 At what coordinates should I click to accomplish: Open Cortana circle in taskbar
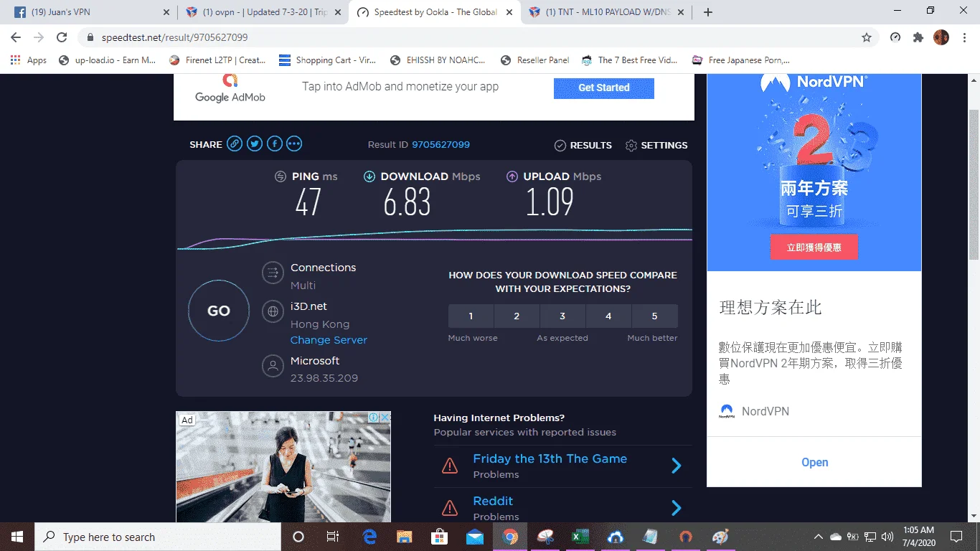pos(298,537)
